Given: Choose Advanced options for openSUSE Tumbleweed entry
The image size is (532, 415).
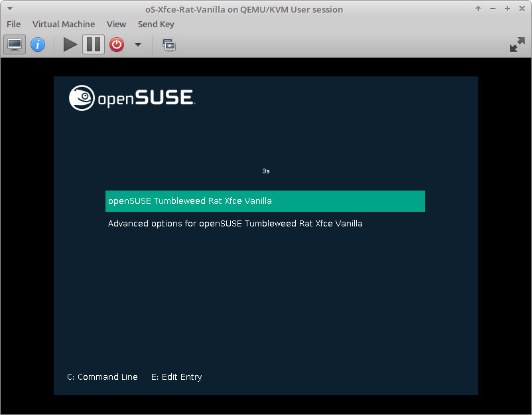Looking at the screenshot, I should click(x=235, y=224).
